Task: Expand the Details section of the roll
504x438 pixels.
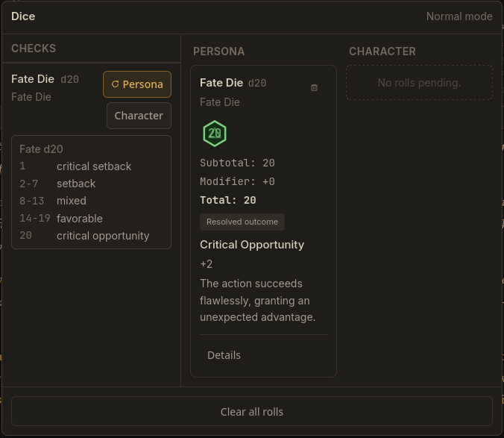Action: 224,355
